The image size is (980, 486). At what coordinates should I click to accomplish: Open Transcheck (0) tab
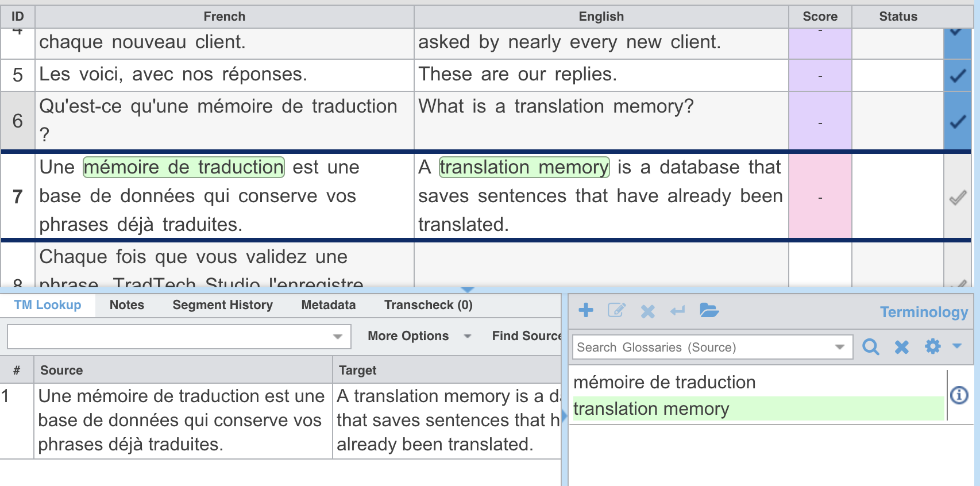[x=429, y=305]
